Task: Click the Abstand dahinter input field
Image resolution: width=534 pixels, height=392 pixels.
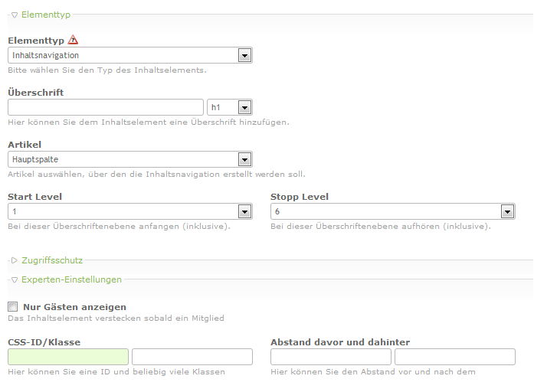Action: click(455, 357)
